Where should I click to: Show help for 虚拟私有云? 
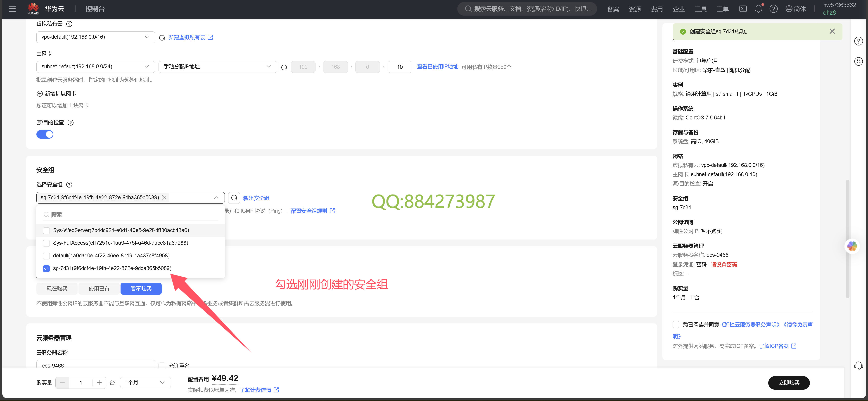[x=69, y=24]
